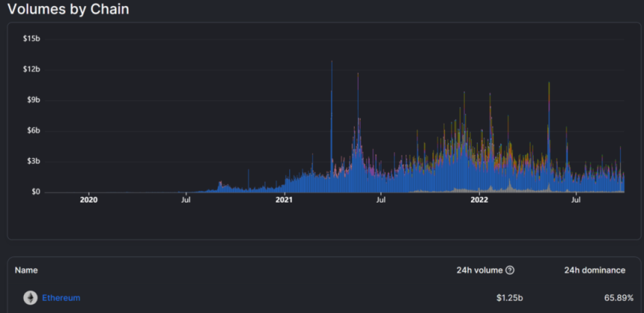Click the Ethereum $1.25b volume value

pyautogui.click(x=510, y=298)
